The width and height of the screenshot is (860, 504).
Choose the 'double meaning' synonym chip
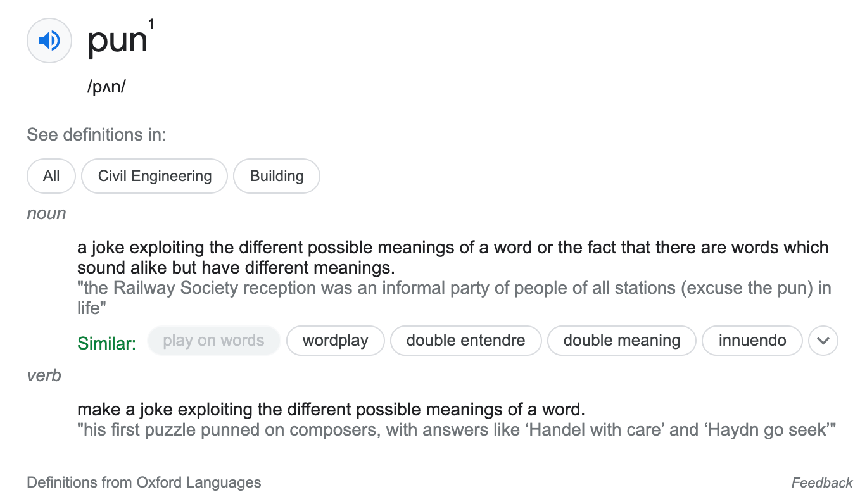621,341
